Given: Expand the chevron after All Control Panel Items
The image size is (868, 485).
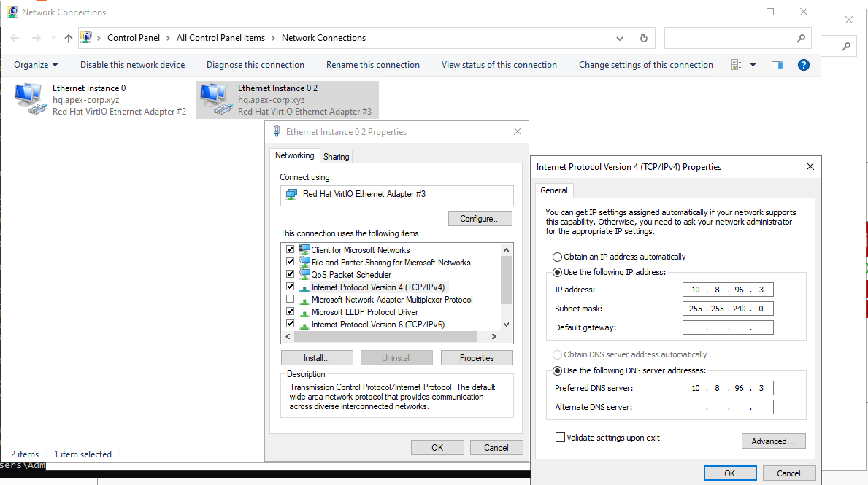Looking at the screenshot, I should (x=273, y=38).
